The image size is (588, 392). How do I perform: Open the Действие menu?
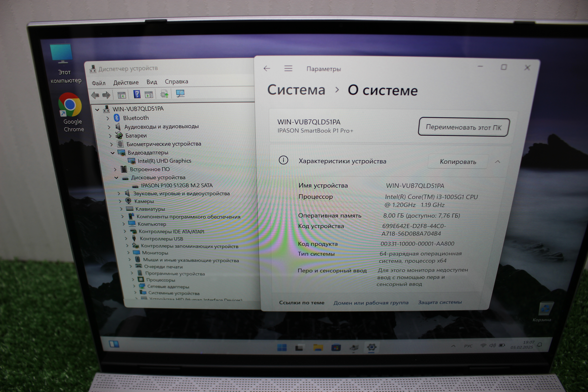pyautogui.click(x=126, y=82)
